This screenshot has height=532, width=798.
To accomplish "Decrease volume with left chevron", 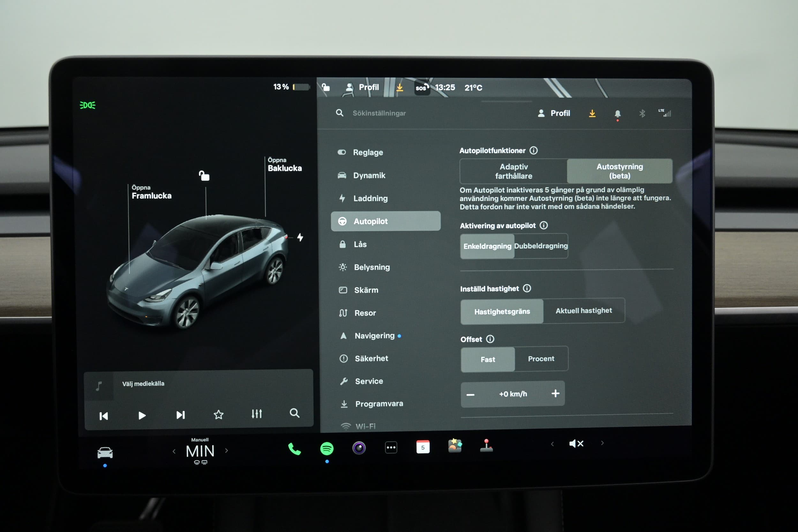I will point(552,444).
